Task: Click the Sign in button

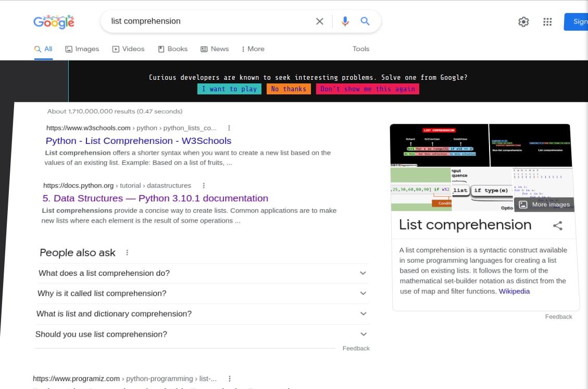Action: point(576,22)
